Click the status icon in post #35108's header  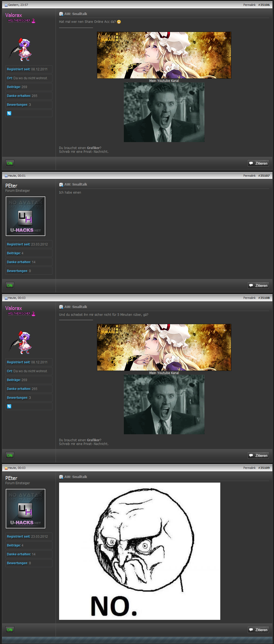point(6,298)
